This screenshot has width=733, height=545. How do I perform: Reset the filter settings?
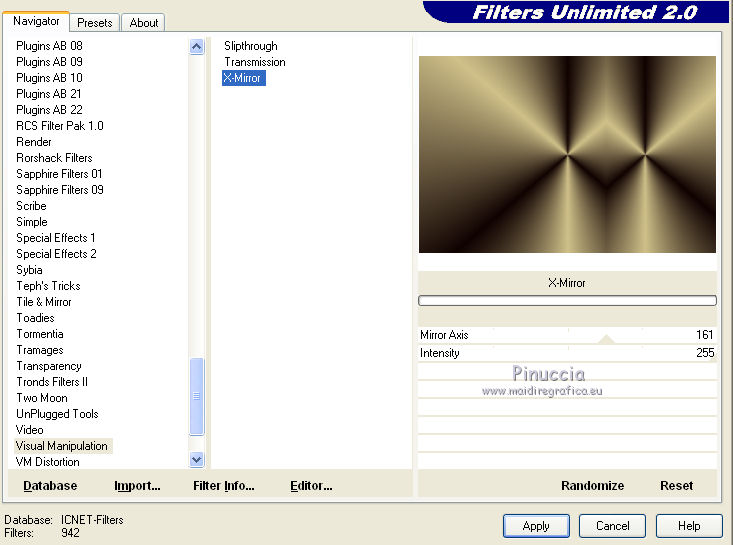(x=676, y=486)
